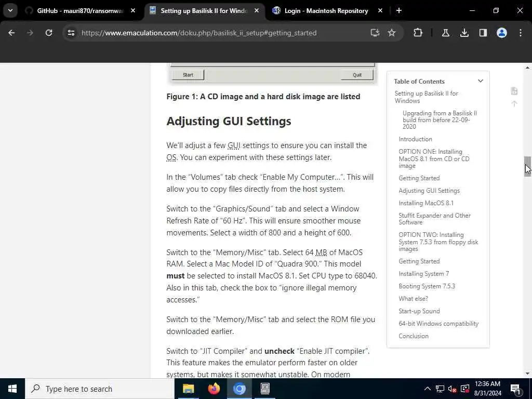Open the tab search dropdown arrow
This screenshot has height=399, width=532.
click(10, 10)
